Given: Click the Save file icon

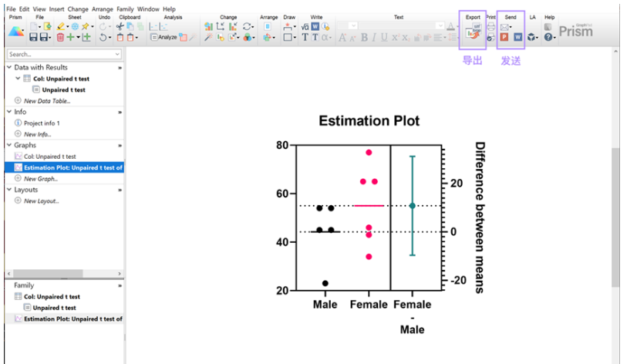Looking at the screenshot, I should pos(33,37).
